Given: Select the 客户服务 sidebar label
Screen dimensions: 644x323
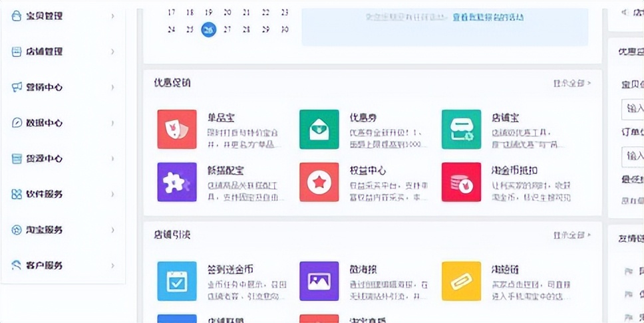Looking at the screenshot, I should 45,266.
